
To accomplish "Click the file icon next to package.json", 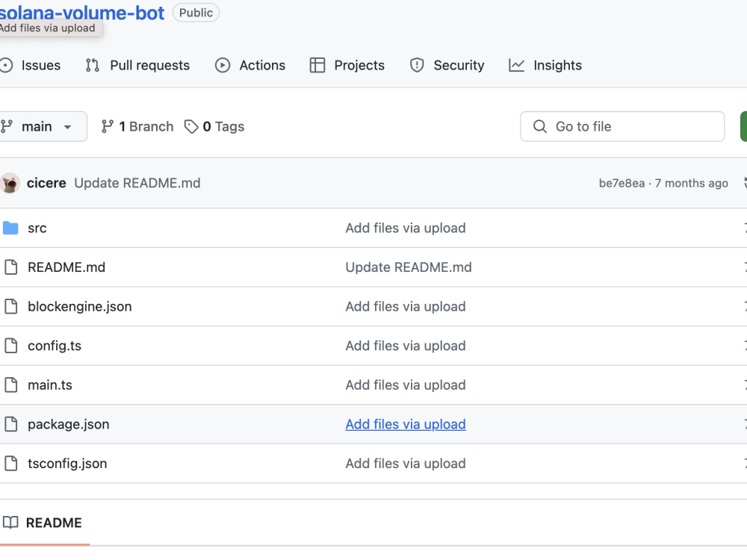I will (x=11, y=424).
